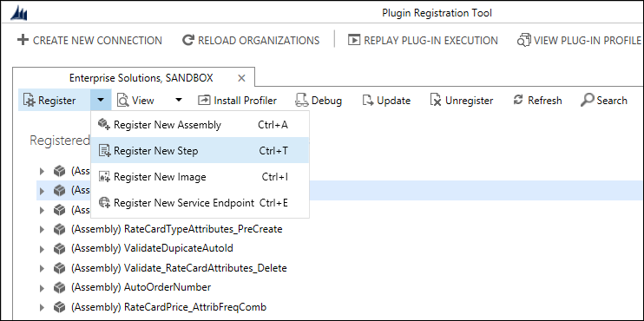The image size is (644, 321).
Task: Click the Validate_RateCardAttributes_Delete assembly package icon
Action: click(x=60, y=268)
